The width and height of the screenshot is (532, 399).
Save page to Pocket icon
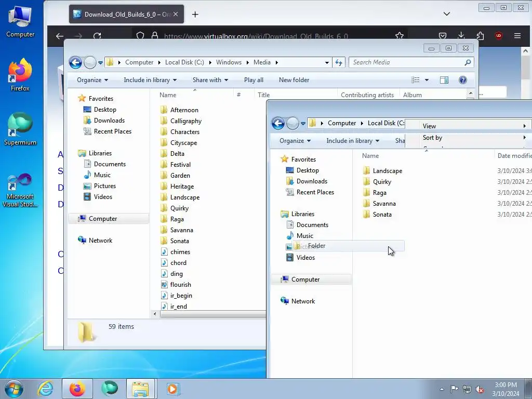click(443, 36)
